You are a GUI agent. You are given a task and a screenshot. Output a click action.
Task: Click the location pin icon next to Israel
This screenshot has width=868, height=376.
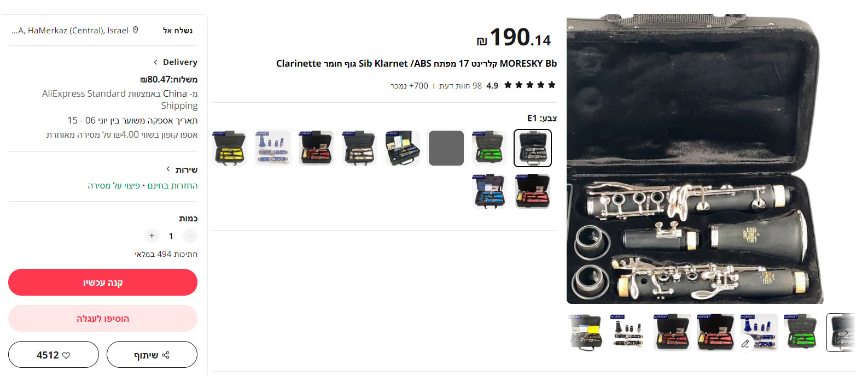coord(136,30)
